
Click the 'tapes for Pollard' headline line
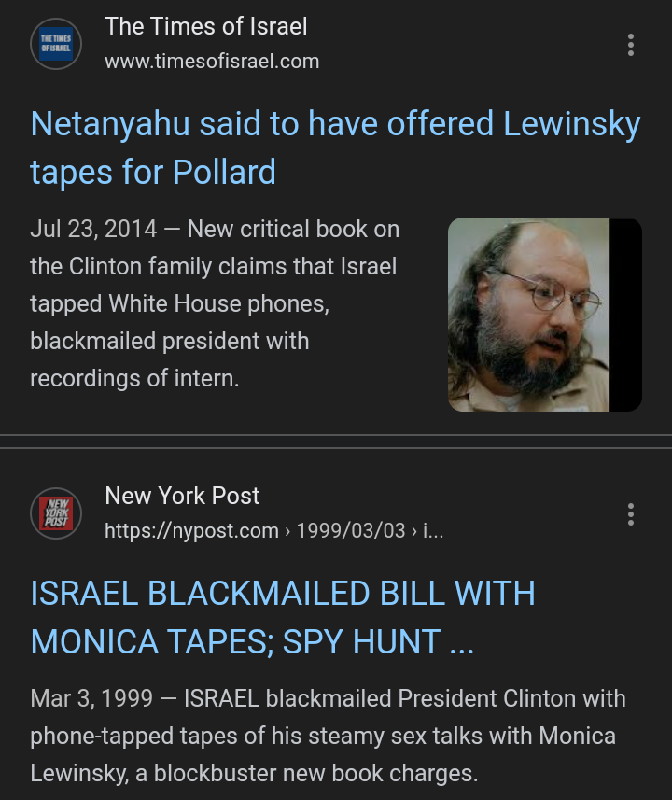click(153, 172)
